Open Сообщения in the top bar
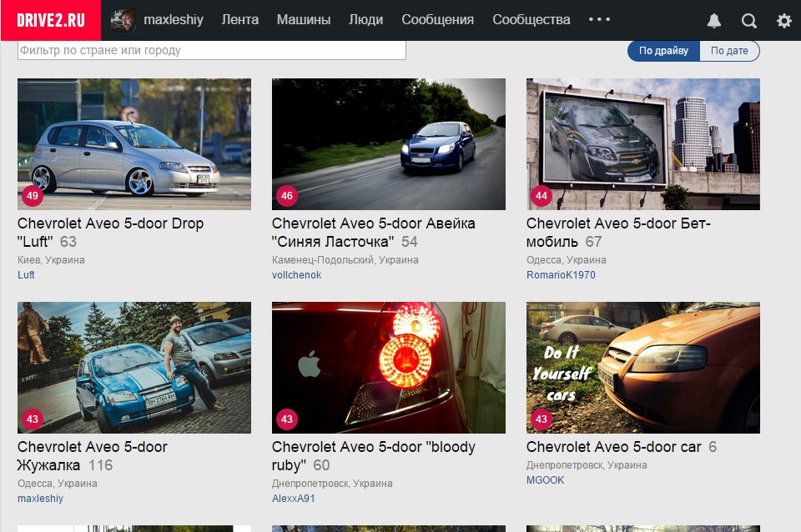The width and height of the screenshot is (801, 532). click(x=437, y=19)
